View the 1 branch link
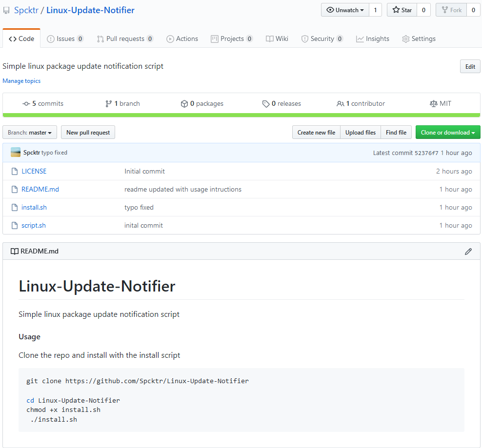 pyautogui.click(x=122, y=104)
